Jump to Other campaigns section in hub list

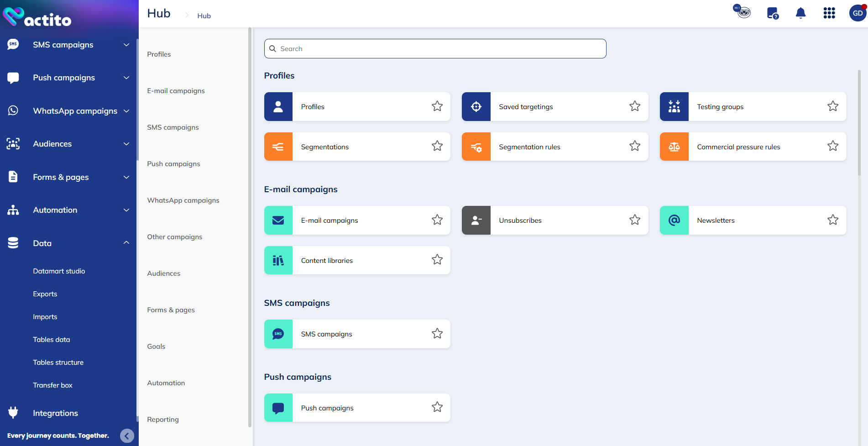pos(174,237)
